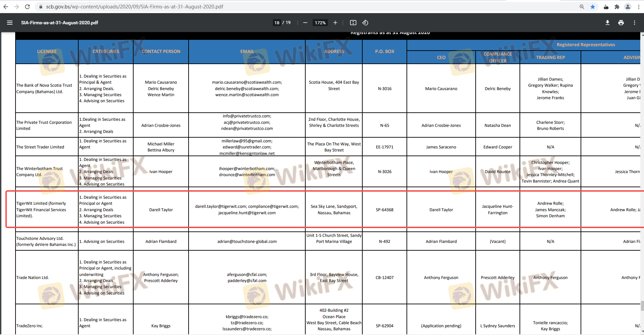Image resolution: width=644 pixels, height=335 pixels.
Task: Click the address bar with scb.gov.bs URL
Action: [x=135, y=7]
